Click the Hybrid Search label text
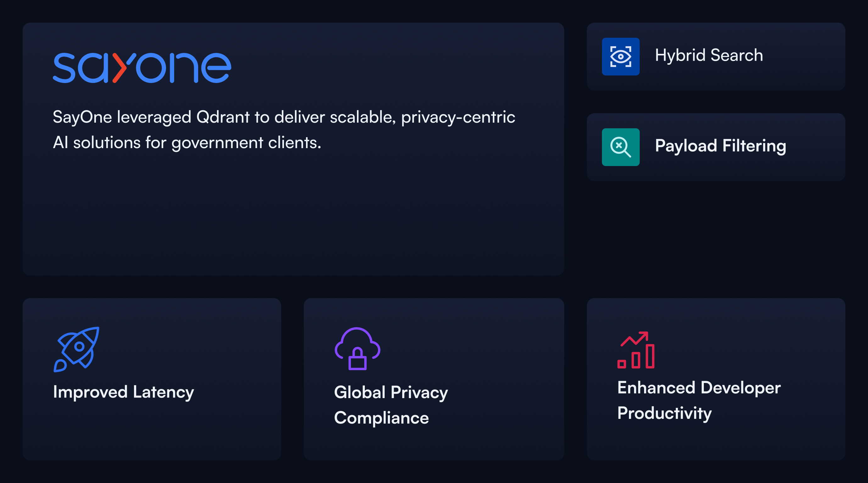Viewport: 868px width, 483px height. point(708,56)
